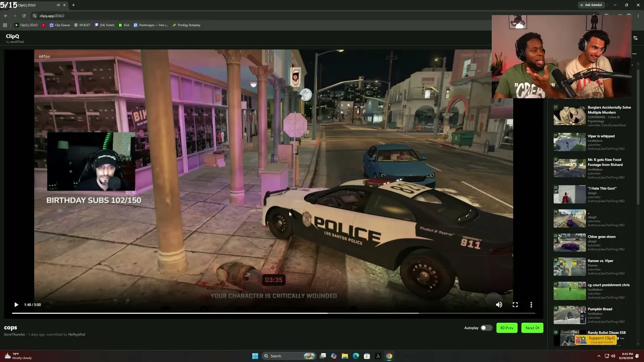Seek the video progress bar

click(273, 313)
